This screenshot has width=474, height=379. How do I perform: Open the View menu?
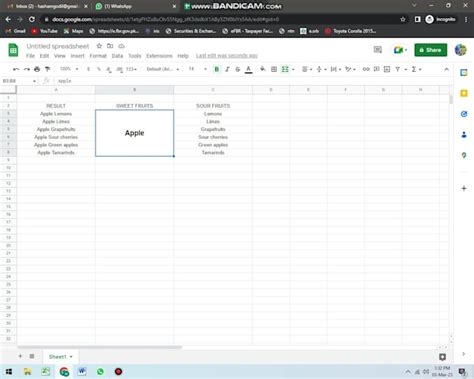click(x=60, y=56)
